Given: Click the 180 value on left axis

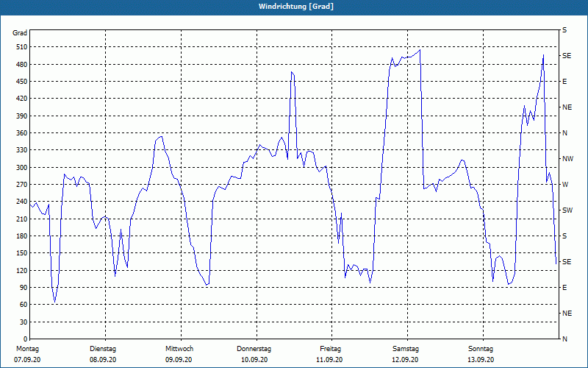Looking at the screenshot, I should point(22,236).
